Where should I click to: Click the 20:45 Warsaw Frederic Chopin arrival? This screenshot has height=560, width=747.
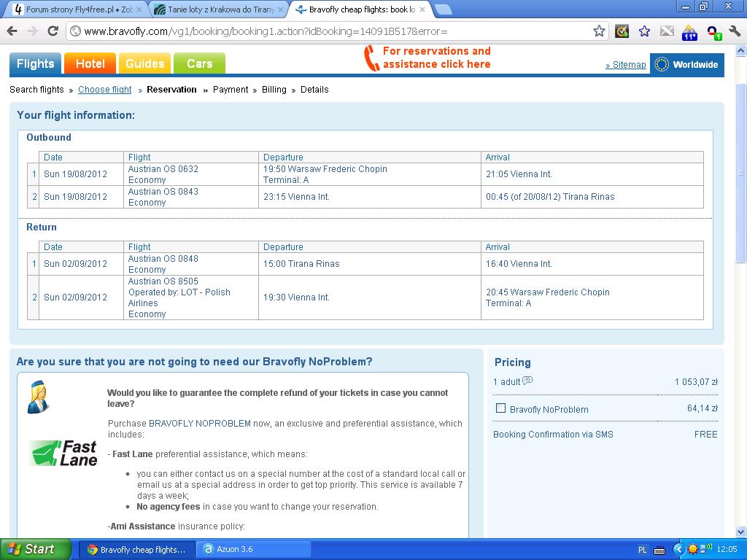point(592,297)
